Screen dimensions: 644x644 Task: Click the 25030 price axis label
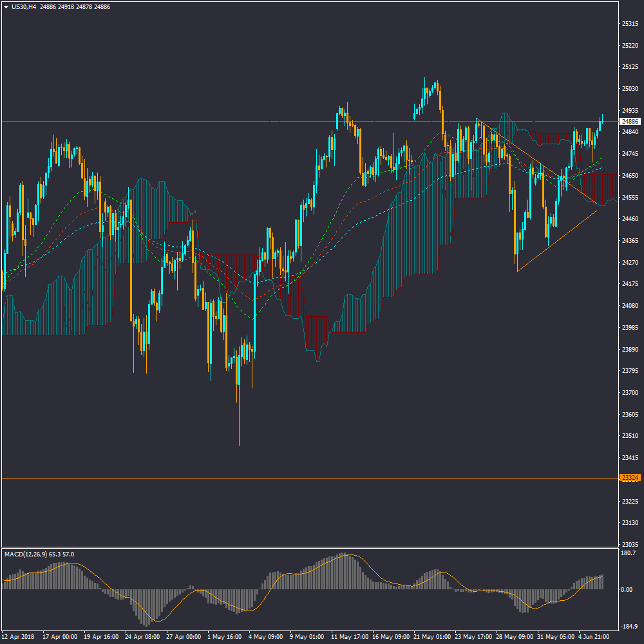pos(630,89)
